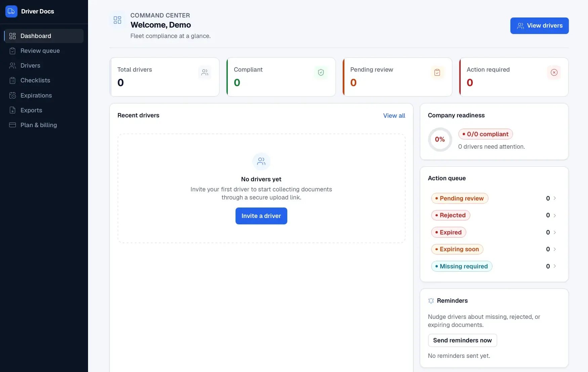Screen dimensions: 588x372
Task: Click the 'COMMAND CENTER' label
Action: 160,15
